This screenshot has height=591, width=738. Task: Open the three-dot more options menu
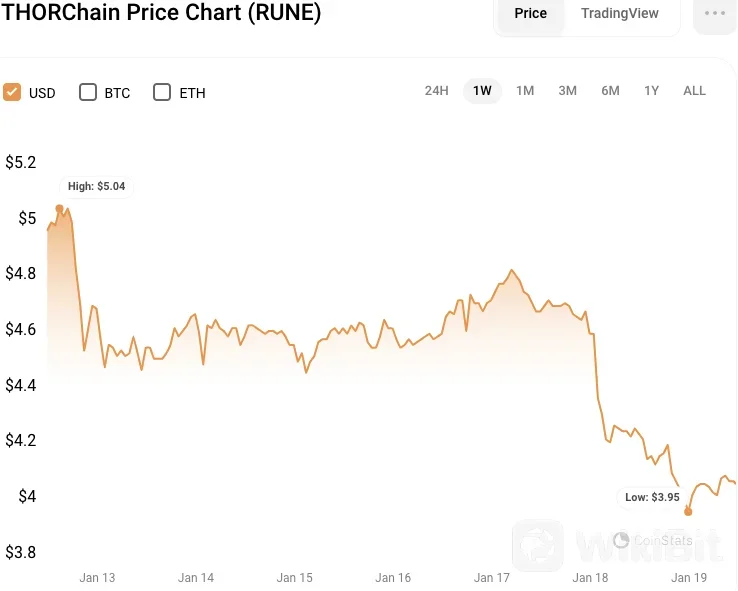click(714, 14)
